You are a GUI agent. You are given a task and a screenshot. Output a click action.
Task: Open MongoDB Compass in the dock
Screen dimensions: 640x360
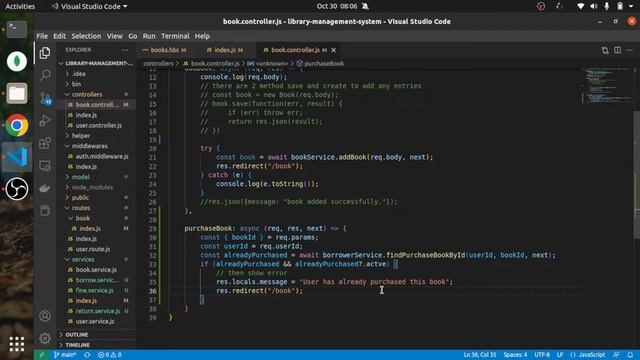coord(17,61)
